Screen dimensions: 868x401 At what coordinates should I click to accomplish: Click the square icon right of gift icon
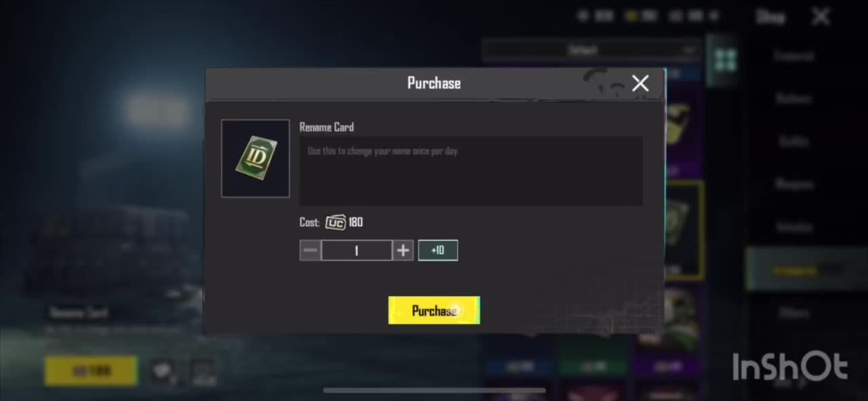click(203, 371)
